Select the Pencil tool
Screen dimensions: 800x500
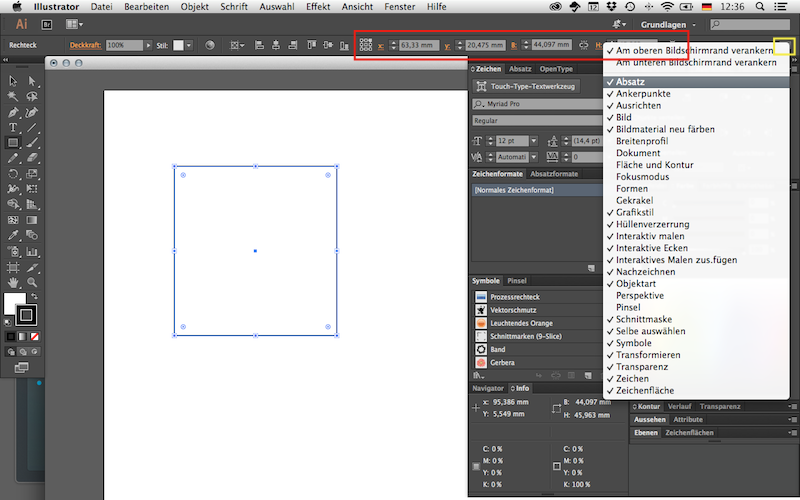13,158
